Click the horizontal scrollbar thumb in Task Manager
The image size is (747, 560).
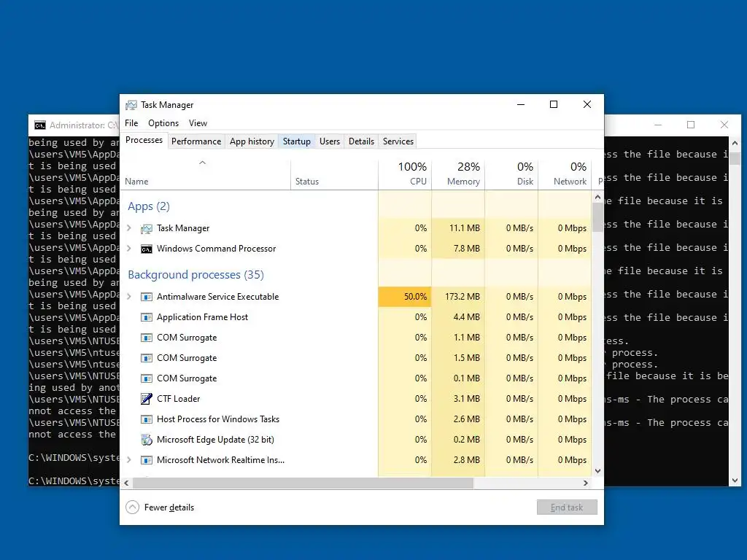[x=303, y=483]
